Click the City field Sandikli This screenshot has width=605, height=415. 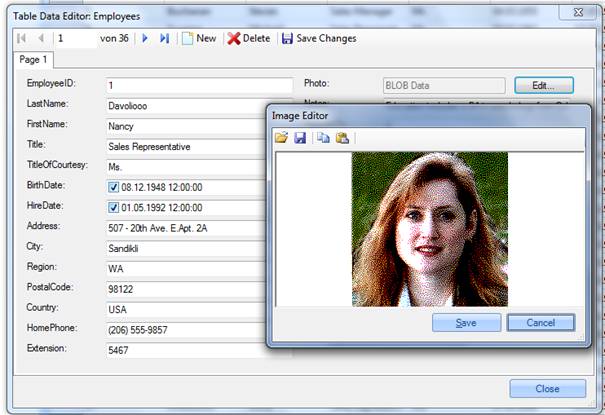(186, 248)
